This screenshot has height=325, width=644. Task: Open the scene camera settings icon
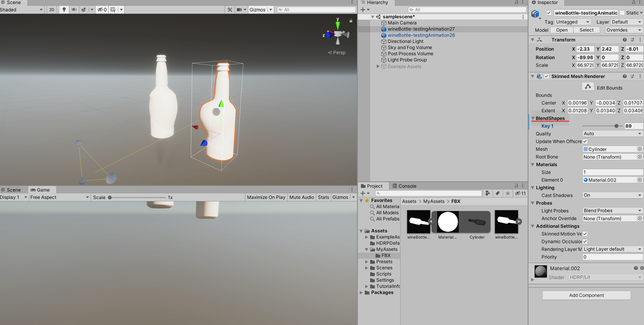239,9
